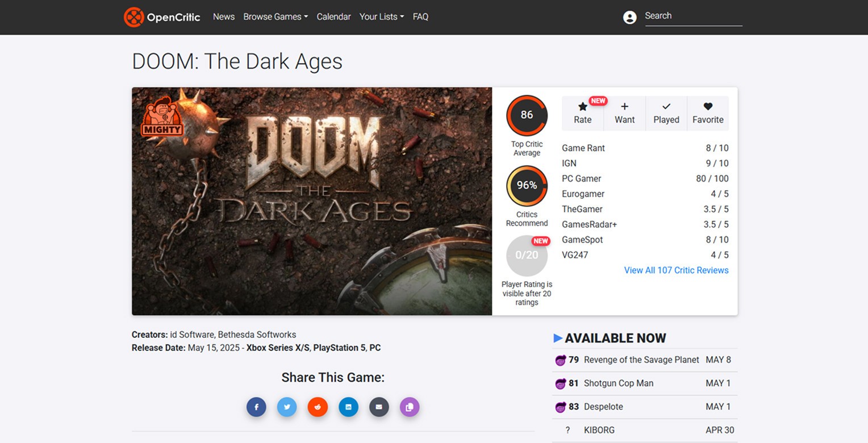The image size is (868, 443).
Task: Share the game via email icon
Action: 379,407
